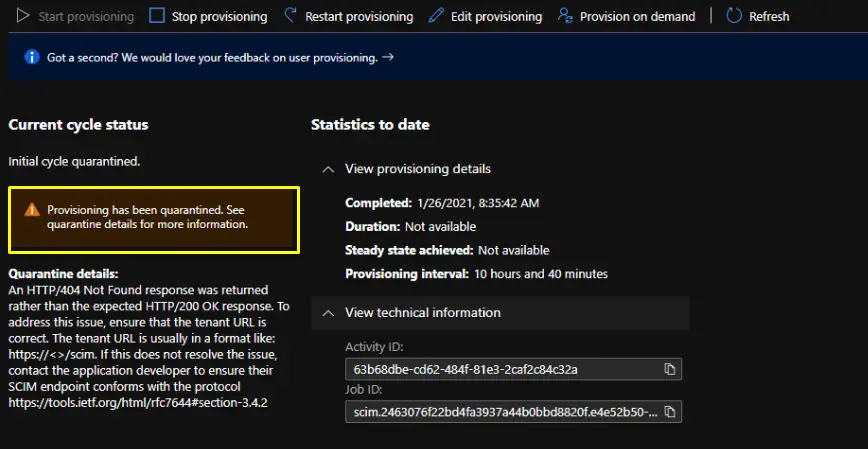Click the orange warning triangle icon
The height and width of the screenshot is (449, 868).
[x=32, y=210]
